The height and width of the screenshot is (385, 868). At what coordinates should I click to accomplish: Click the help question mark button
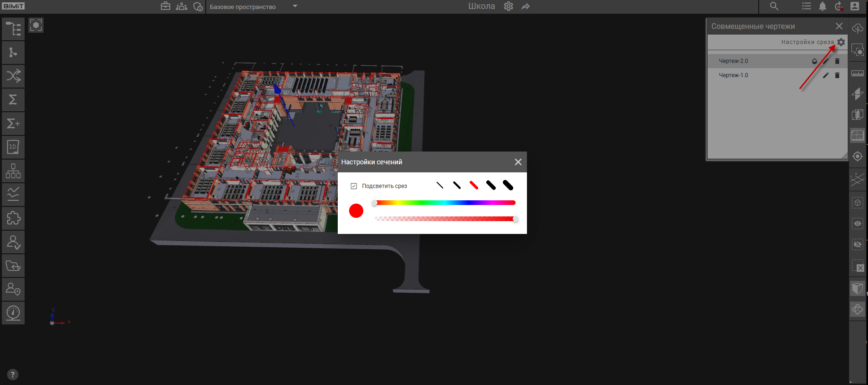coord(13,375)
